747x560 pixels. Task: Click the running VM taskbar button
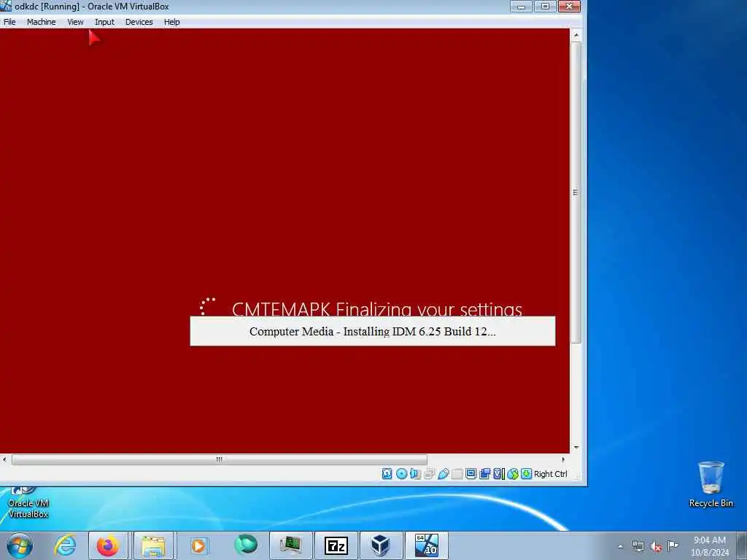click(426, 545)
